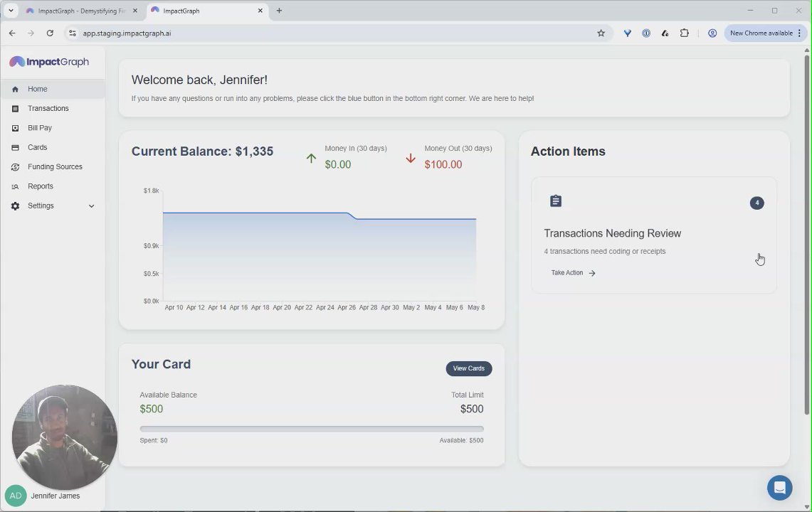This screenshot has height=512, width=812.
Task: Open Bill Pay from the sidebar
Action: point(53,128)
